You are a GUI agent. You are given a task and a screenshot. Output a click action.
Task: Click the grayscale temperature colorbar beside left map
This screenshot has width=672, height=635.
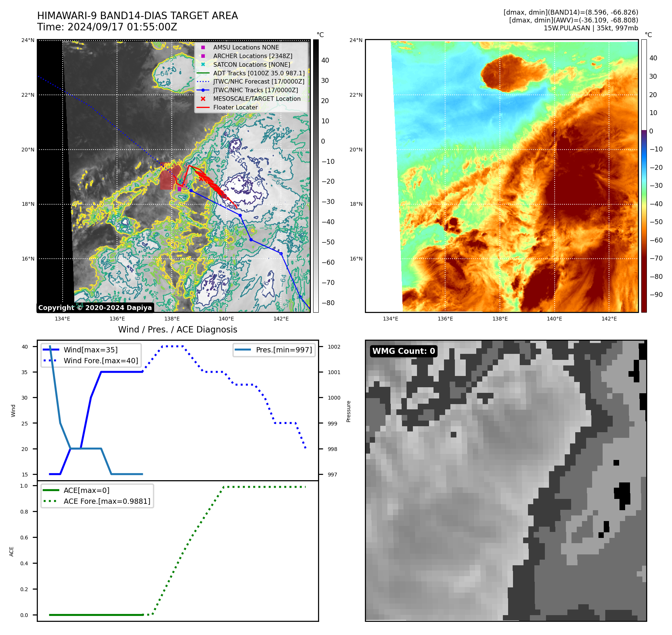[x=316, y=176]
